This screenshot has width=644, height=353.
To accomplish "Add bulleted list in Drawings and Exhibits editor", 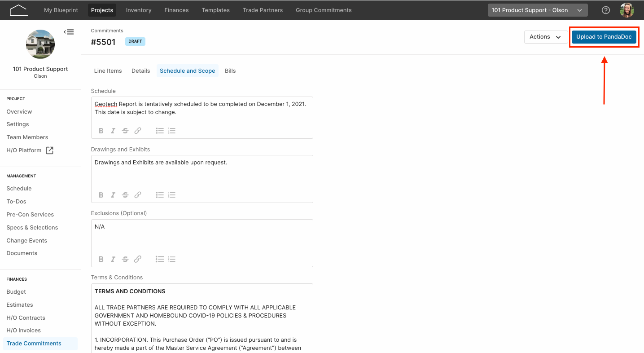I will 160,195.
